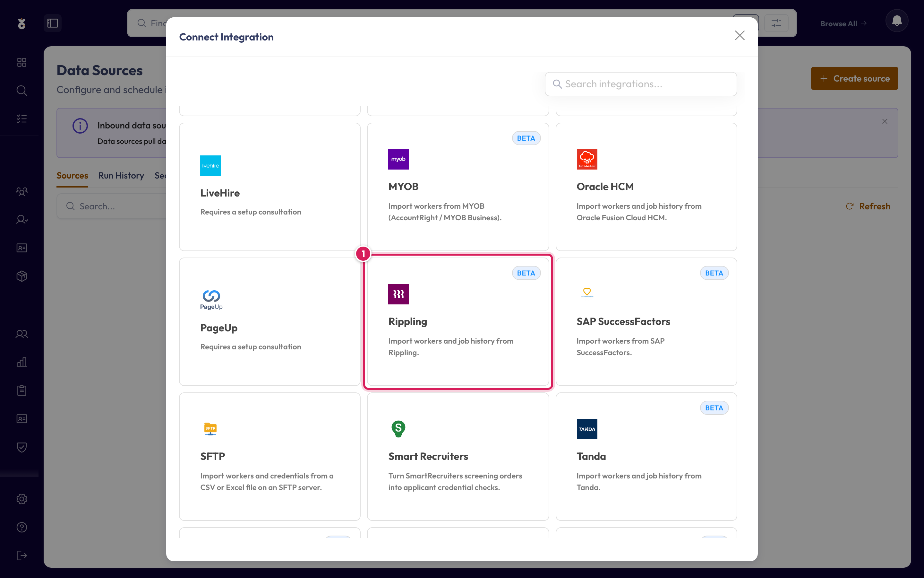This screenshot has width=924, height=578.
Task: Click the app logo at top left
Action: pyautogui.click(x=22, y=24)
